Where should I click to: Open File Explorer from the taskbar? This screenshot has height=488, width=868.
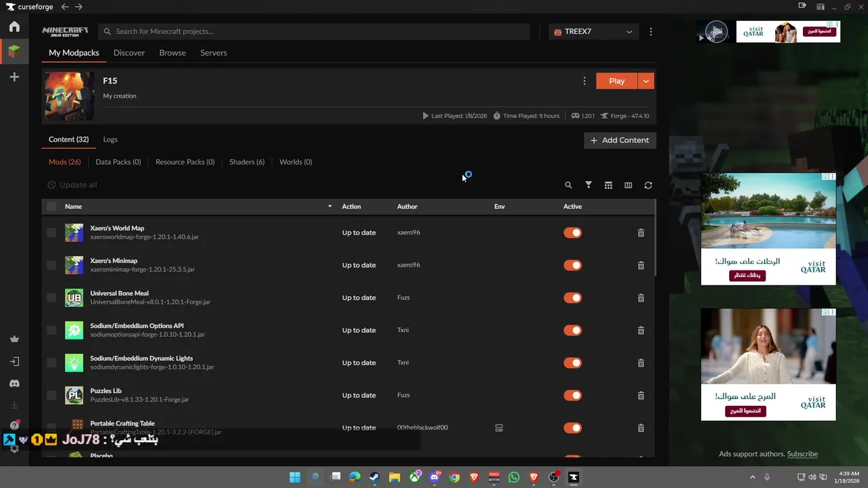point(395,477)
